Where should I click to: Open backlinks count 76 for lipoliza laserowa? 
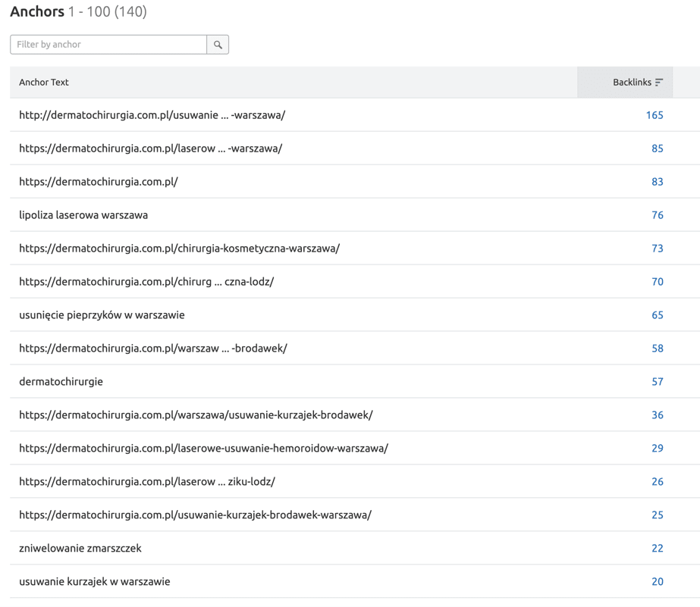coord(657,215)
